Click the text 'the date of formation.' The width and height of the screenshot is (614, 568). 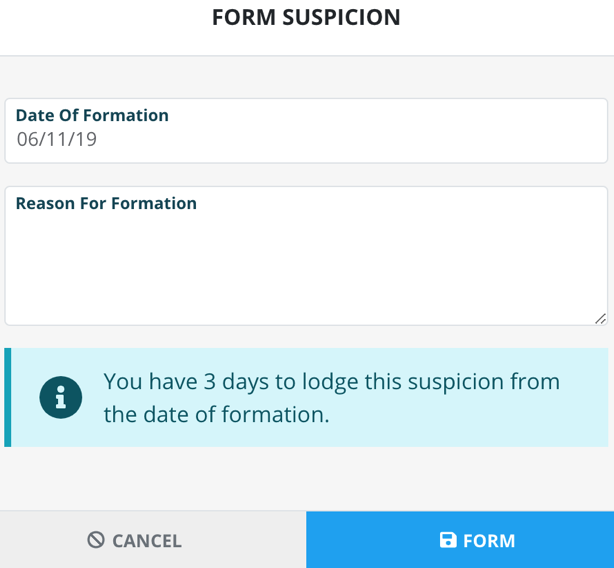point(216,414)
